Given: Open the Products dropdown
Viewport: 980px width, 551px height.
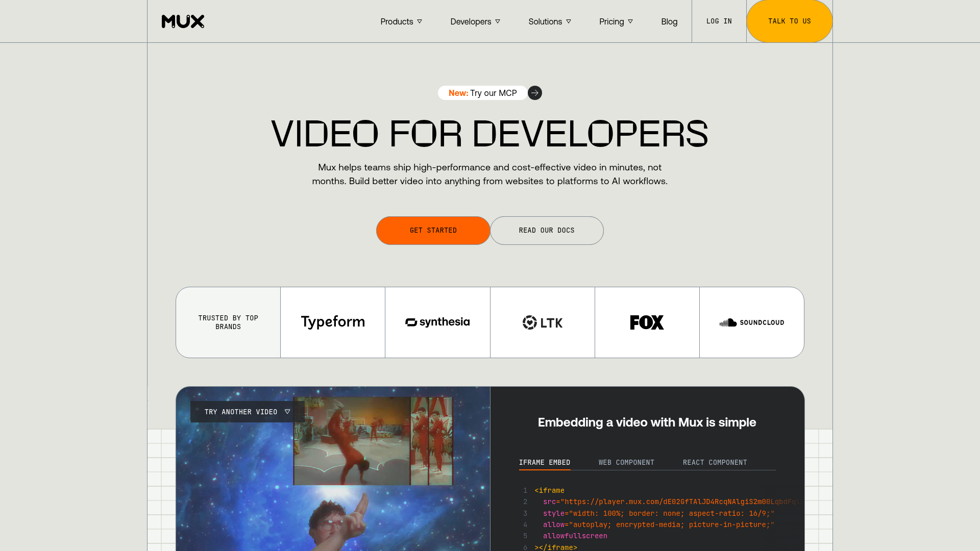Looking at the screenshot, I should (401, 21).
